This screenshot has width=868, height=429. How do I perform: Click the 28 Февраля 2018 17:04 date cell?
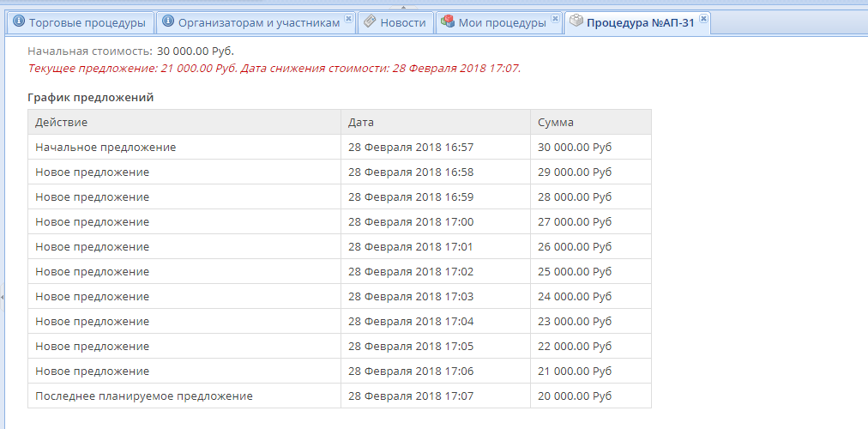(x=411, y=322)
